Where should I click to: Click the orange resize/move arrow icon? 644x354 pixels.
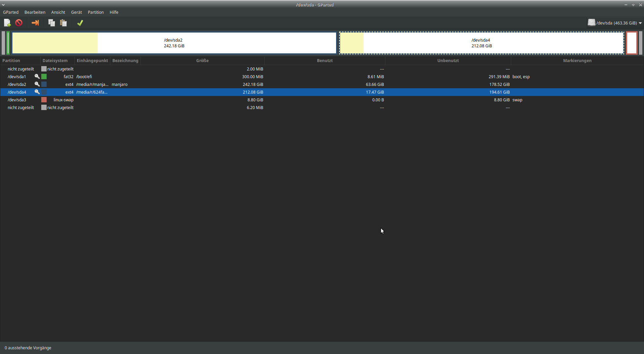(x=35, y=23)
